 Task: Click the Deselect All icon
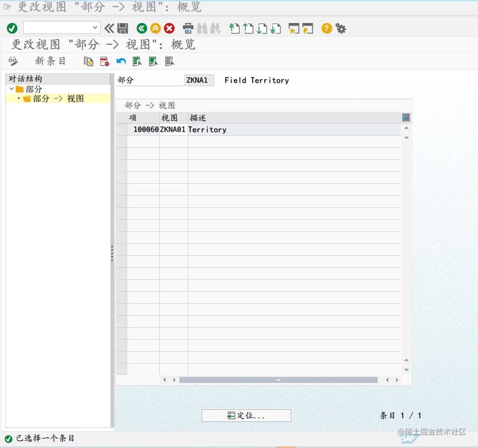click(x=170, y=61)
